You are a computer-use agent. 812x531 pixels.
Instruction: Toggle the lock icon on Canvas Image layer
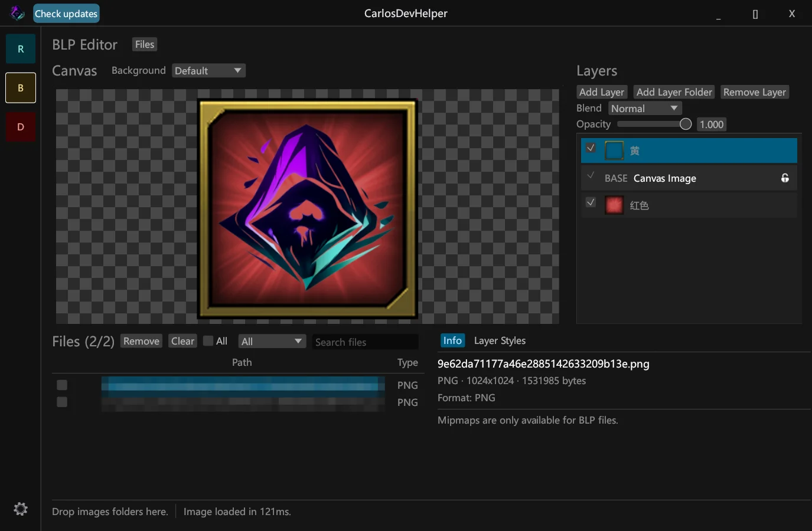pyautogui.click(x=785, y=178)
